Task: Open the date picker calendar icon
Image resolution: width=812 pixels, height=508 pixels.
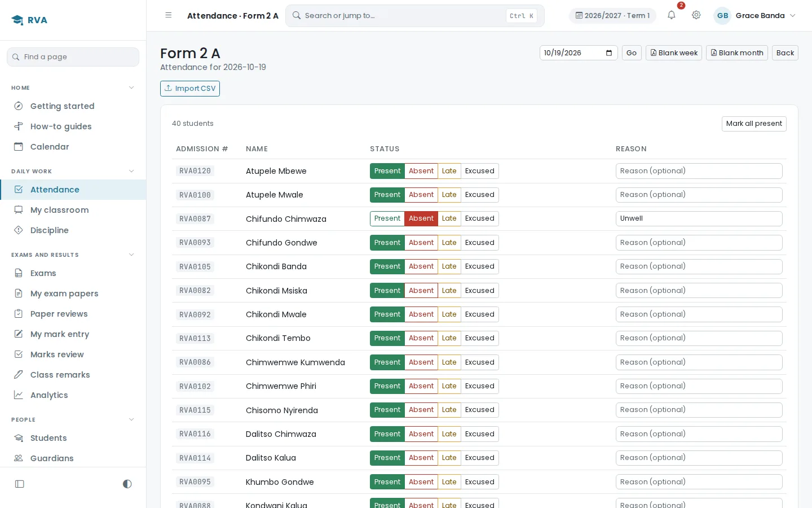Action: click(x=609, y=53)
